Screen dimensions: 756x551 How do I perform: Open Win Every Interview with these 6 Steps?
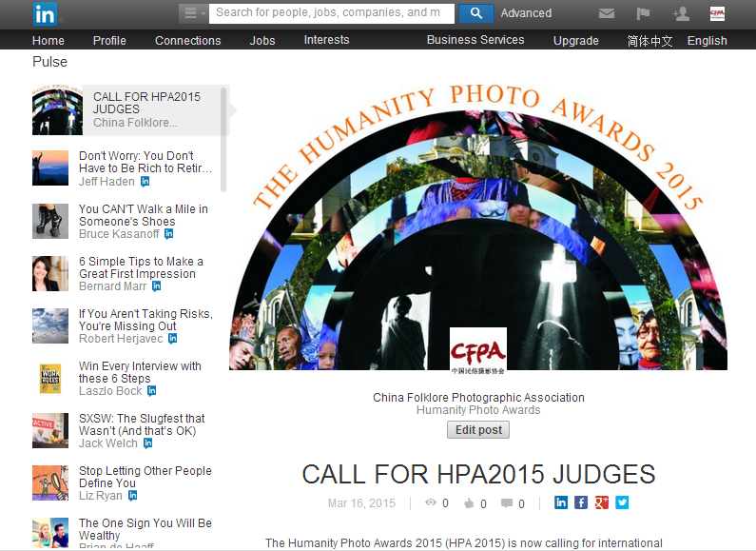point(140,372)
